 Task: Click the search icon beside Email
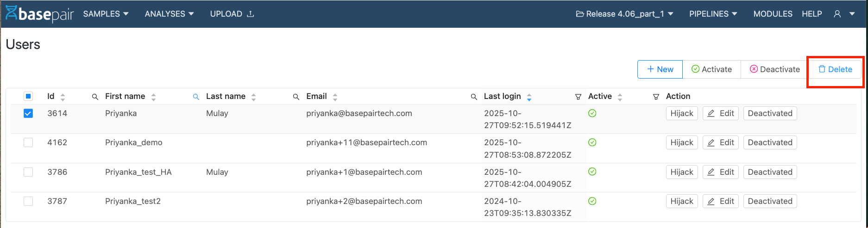point(296,97)
